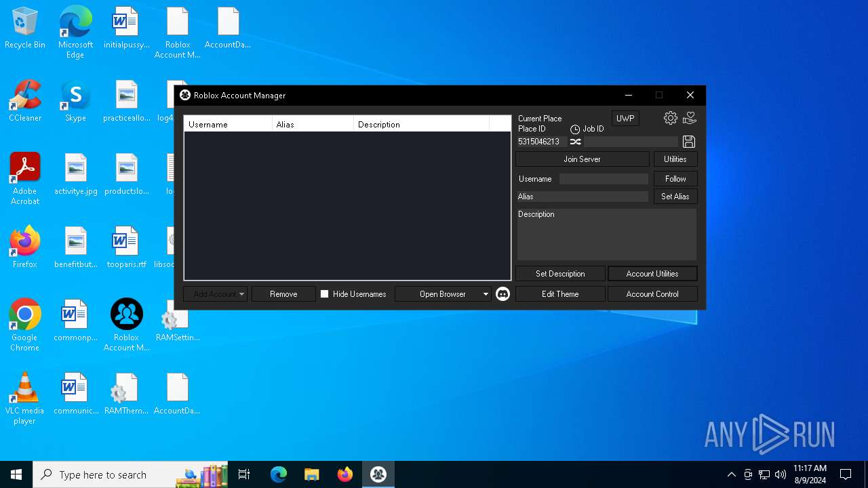Click the Set Alias button
The height and width of the screenshot is (488, 868).
675,197
